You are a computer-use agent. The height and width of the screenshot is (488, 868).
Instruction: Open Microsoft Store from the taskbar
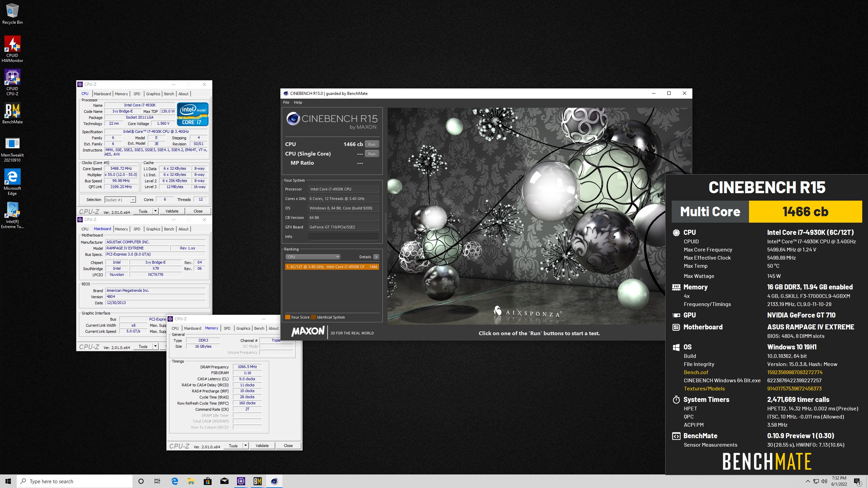tap(208, 481)
